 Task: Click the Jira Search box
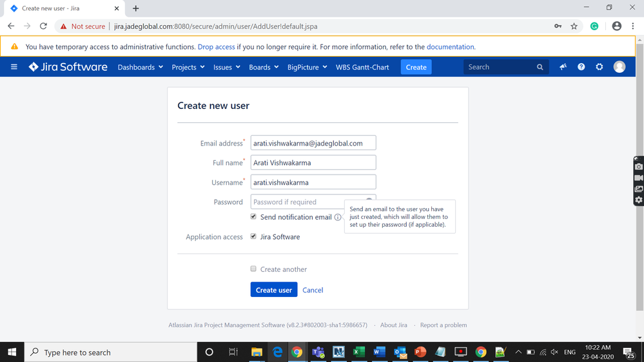pos(506,67)
